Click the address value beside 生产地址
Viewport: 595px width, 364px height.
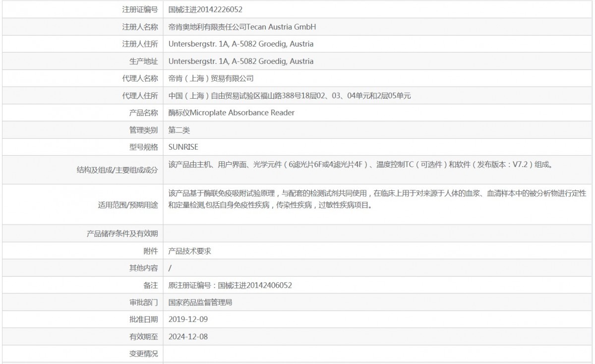241,61
